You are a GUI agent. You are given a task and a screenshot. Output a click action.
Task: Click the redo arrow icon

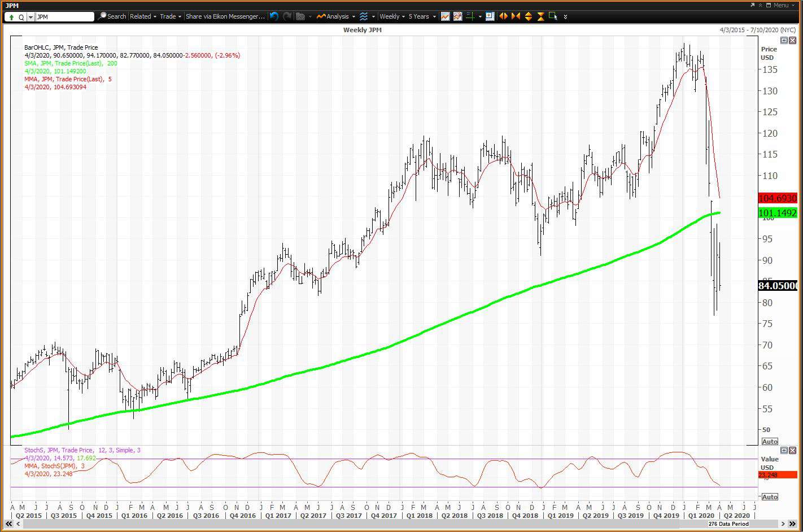pos(287,16)
